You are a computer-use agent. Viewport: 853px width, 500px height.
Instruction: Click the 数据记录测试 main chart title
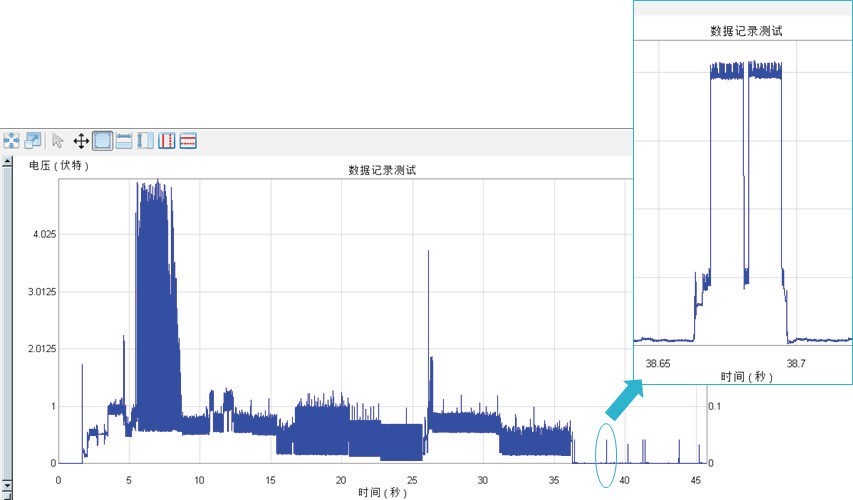click(x=382, y=171)
